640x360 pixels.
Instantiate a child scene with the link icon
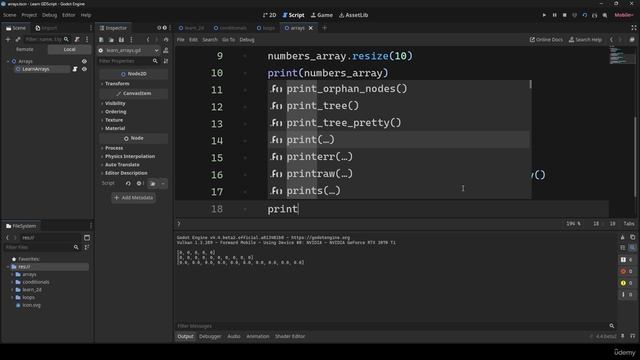(x=18, y=39)
